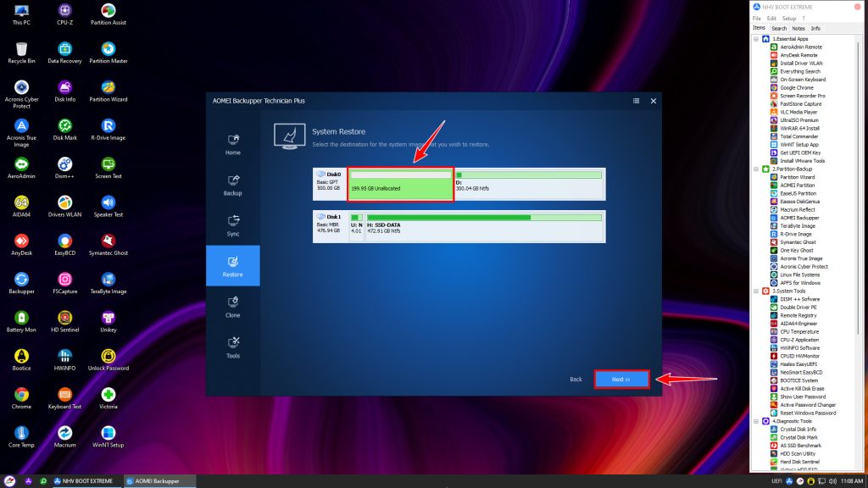Select Total Commander in the tree
This screenshot has height=488, width=868.
coord(798,136)
